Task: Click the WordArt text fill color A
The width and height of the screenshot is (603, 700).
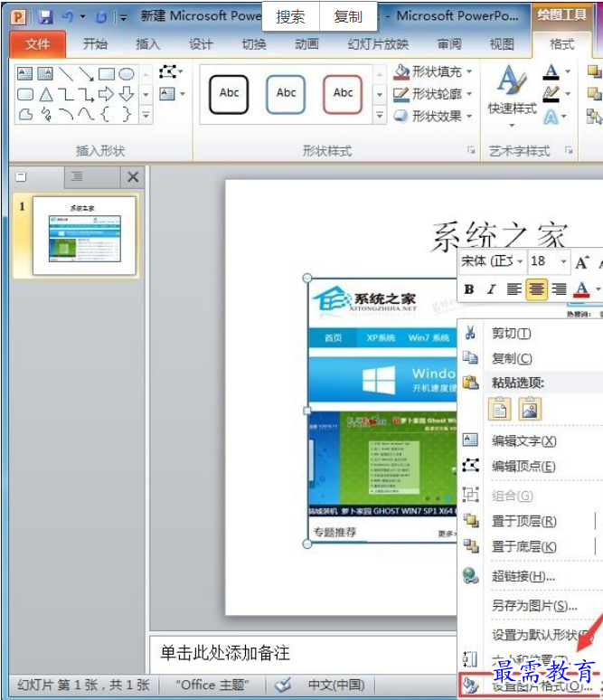Action: [551, 71]
